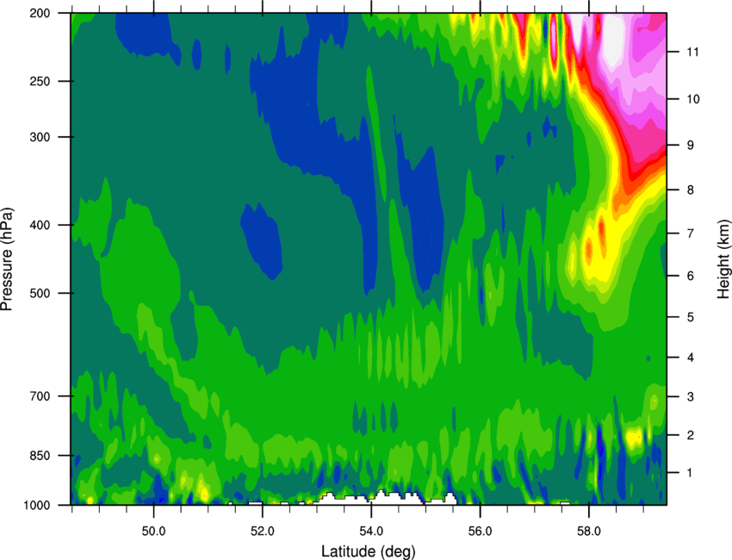Click the 56.0 latitude tick label
Viewport: 732px width, 560px height.
[x=481, y=531]
